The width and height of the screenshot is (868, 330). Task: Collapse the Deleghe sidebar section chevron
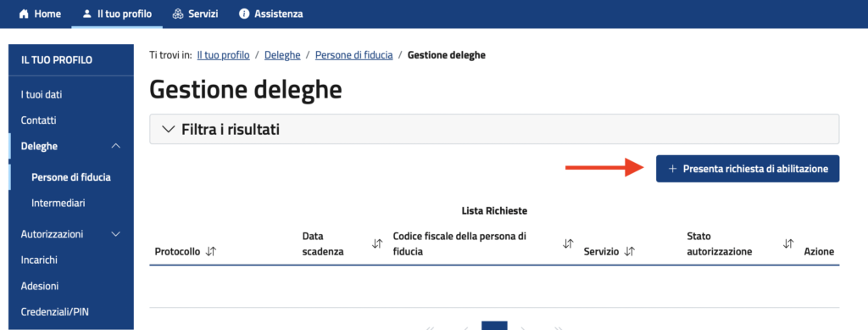click(x=115, y=146)
